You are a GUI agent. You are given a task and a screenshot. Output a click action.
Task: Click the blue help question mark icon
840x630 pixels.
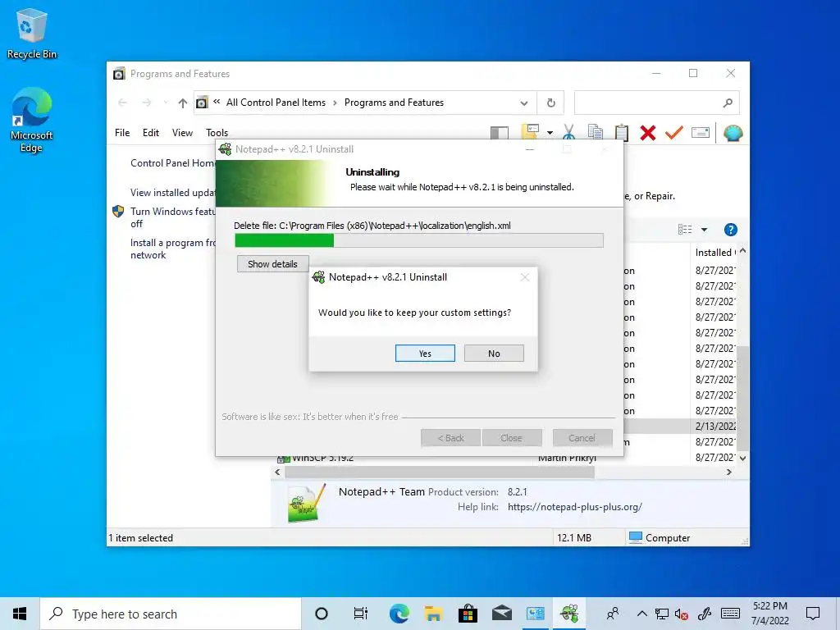click(x=730, y=230)
